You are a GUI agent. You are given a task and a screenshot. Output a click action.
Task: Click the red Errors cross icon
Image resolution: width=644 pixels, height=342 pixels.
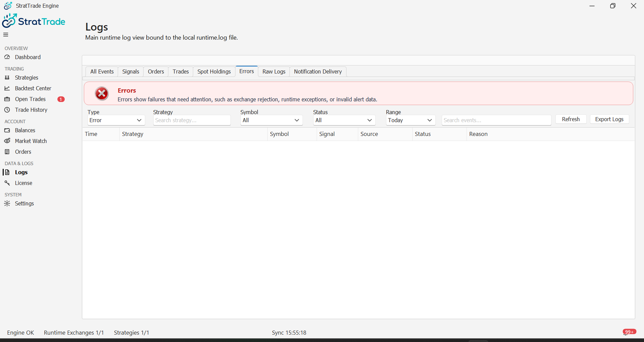102,94
